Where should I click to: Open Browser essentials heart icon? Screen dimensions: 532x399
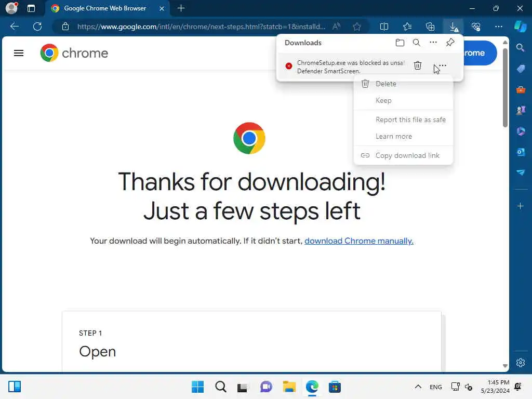476,26
